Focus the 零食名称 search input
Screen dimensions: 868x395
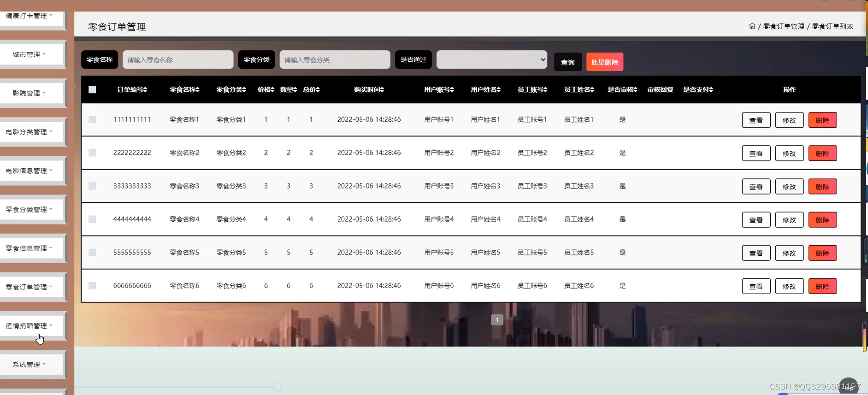click(178, 59)
